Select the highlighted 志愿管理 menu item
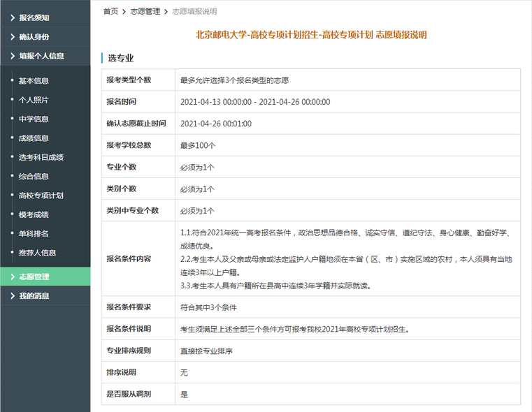 pos(34,277)
